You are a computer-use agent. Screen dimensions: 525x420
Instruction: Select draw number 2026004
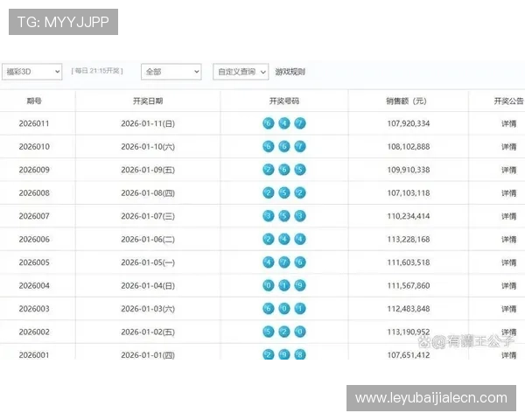click(34, 286)
